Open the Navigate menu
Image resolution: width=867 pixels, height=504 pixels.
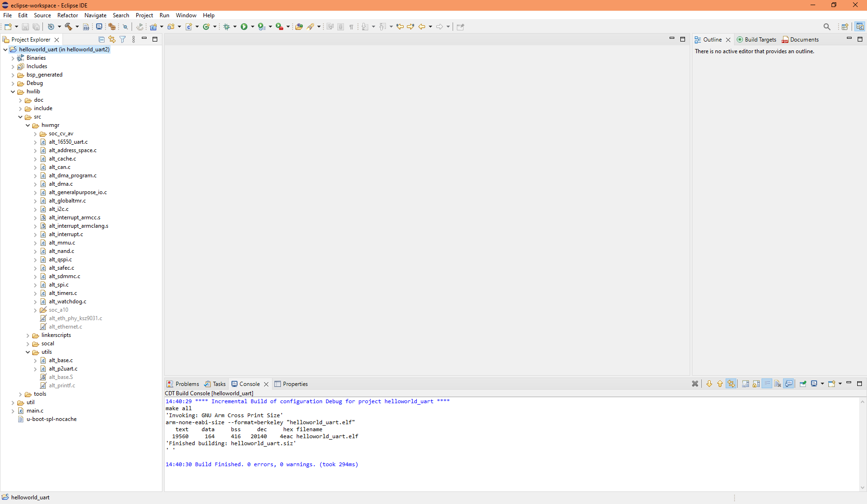pos(95,15)
